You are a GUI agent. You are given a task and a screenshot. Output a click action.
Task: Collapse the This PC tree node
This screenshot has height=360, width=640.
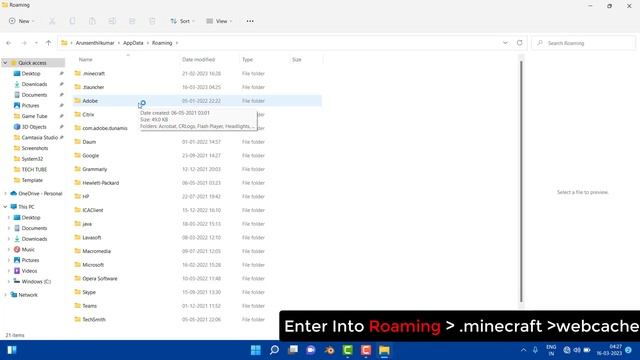[x=5, y=207]
